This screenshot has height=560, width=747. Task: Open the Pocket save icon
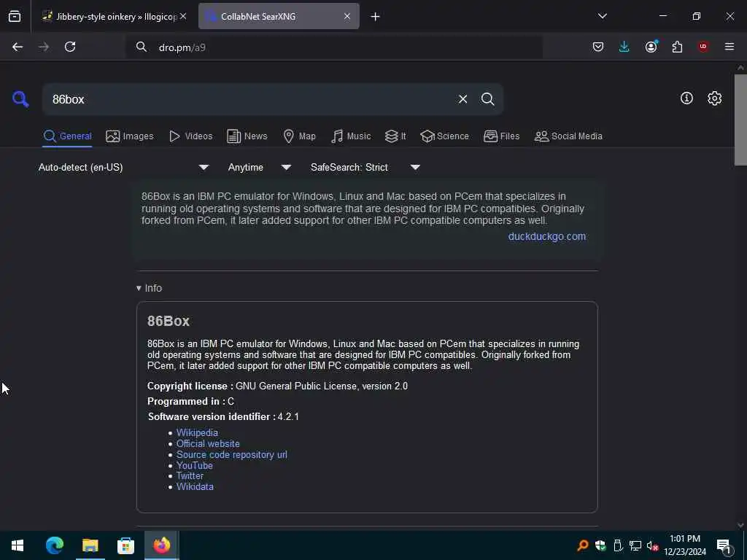(x=598, y=47)
